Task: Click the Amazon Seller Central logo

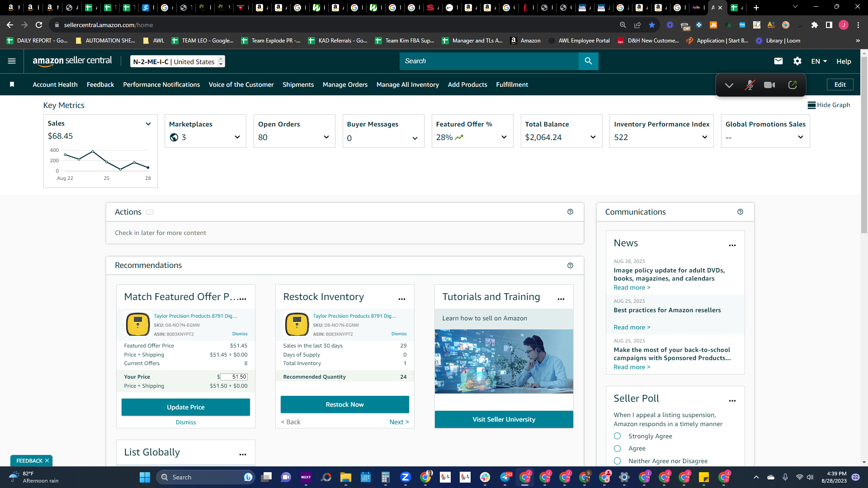Action: coord(72,61)
